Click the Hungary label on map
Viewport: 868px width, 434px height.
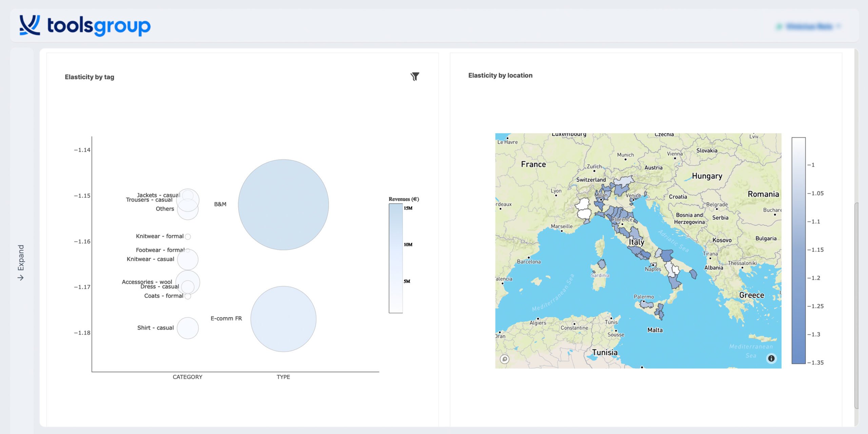707,176
